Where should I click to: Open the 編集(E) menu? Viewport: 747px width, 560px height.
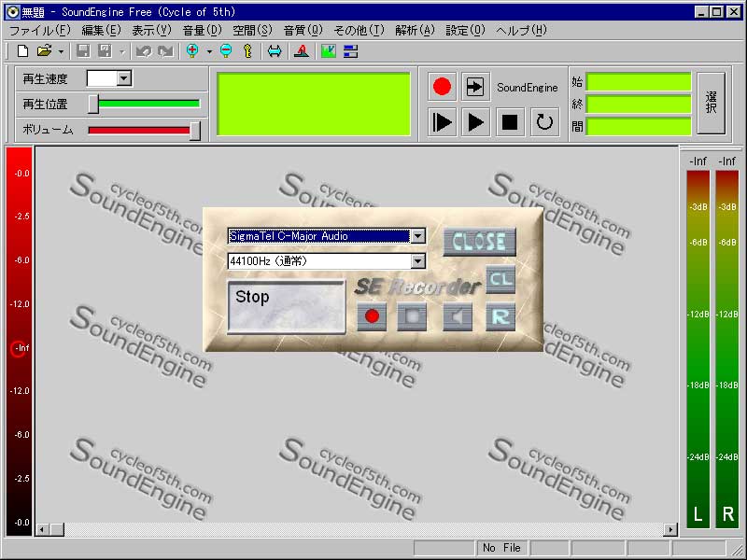pyautogui.click(x=101, y=31)
